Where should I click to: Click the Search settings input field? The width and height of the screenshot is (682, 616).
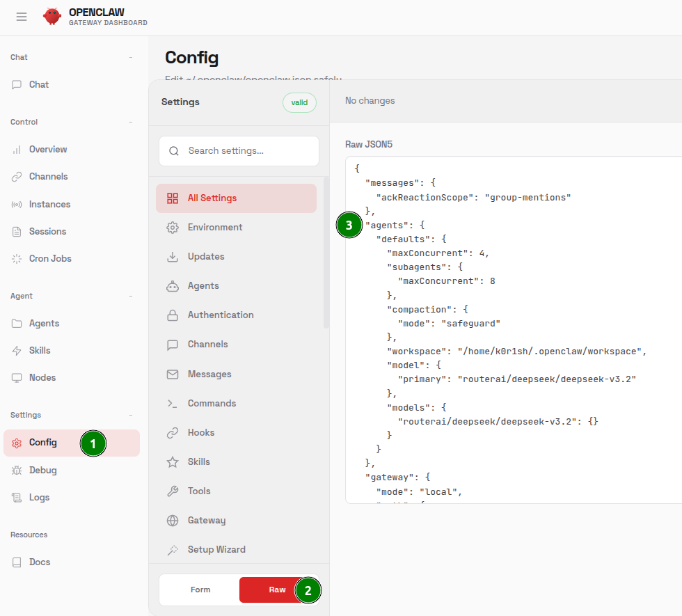tap(239, 151)
